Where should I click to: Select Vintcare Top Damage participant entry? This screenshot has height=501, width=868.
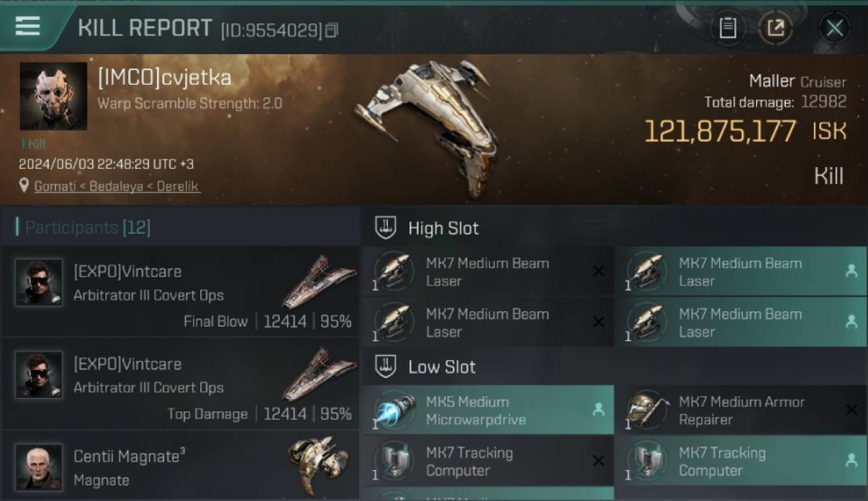point(180,384)
